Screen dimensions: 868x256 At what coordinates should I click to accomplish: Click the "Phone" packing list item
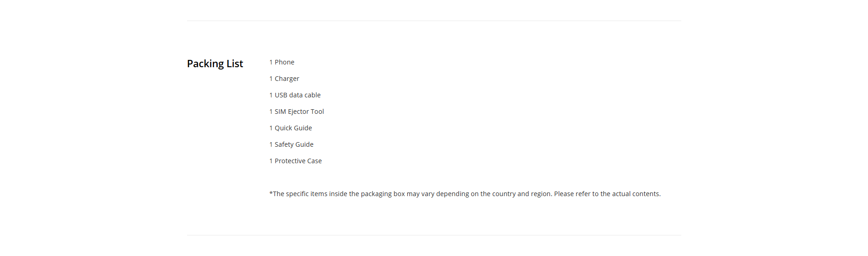(x=284, y=62)
